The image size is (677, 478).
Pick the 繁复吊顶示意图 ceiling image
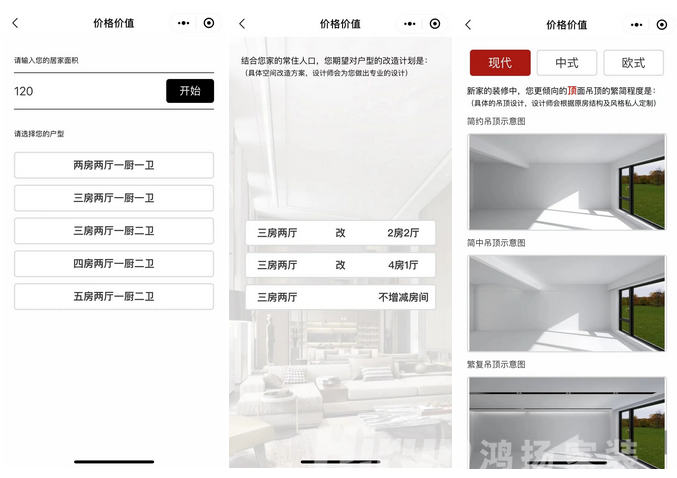(566, 423)
